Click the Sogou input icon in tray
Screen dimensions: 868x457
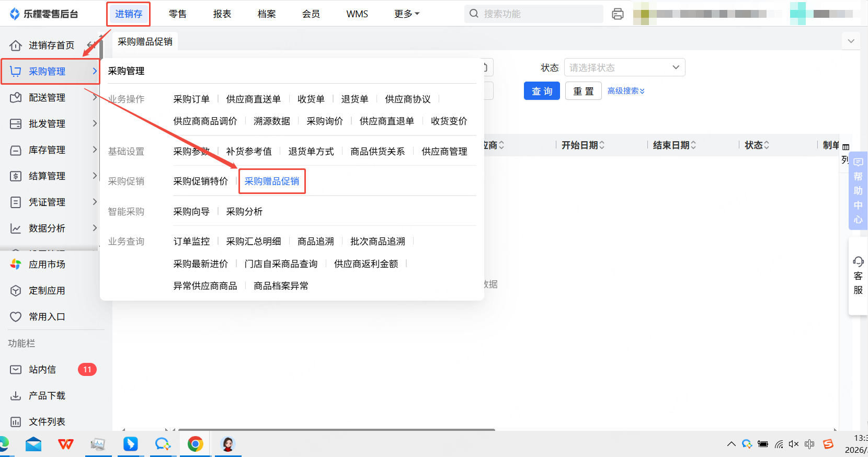[828, 444]
